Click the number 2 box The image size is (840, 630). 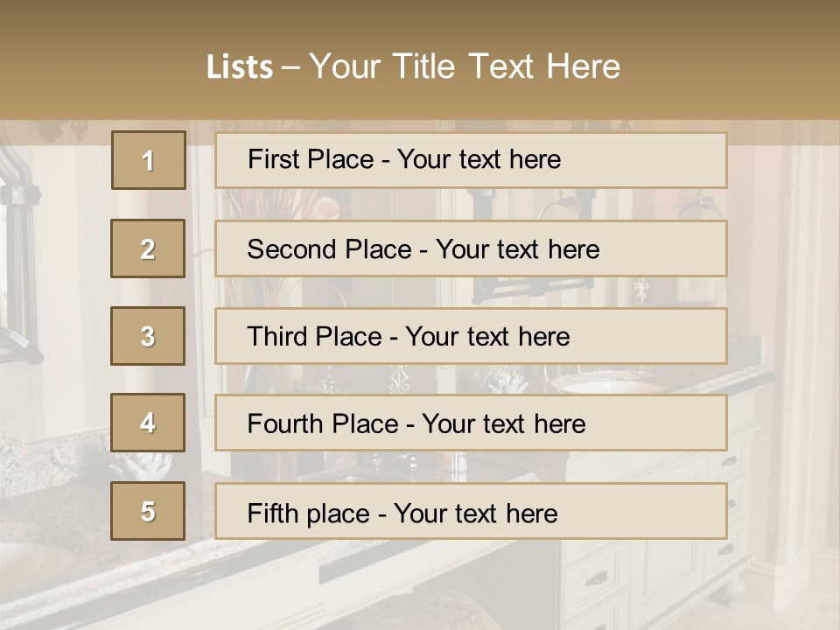(x=148, y=248)
